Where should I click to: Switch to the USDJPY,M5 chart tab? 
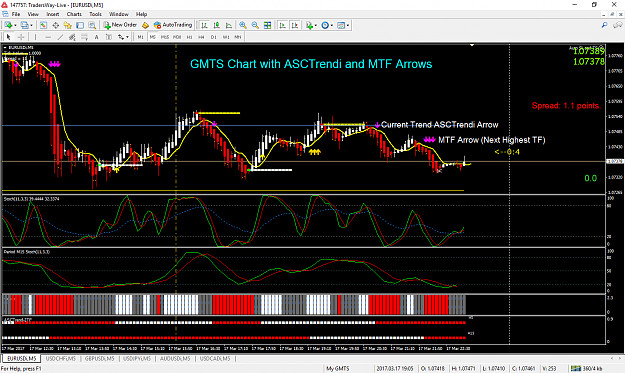coord(137,359)
